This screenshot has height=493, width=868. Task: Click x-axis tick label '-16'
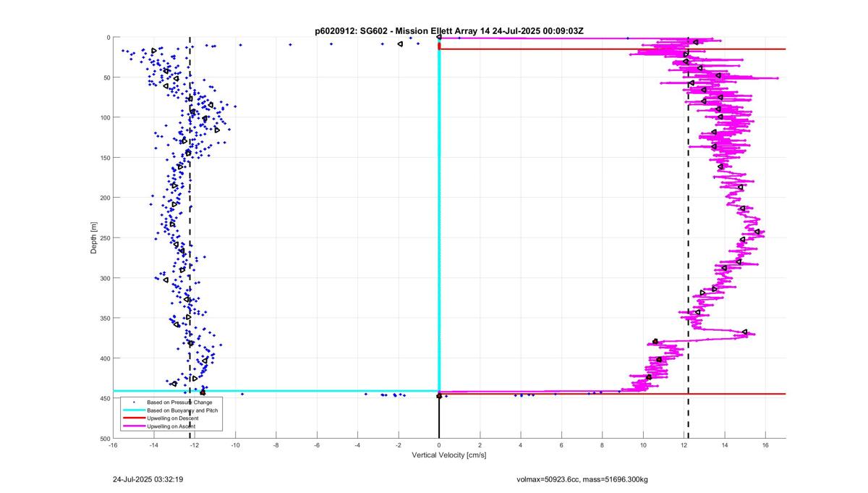pyautogui.click(x=113, y=445)
